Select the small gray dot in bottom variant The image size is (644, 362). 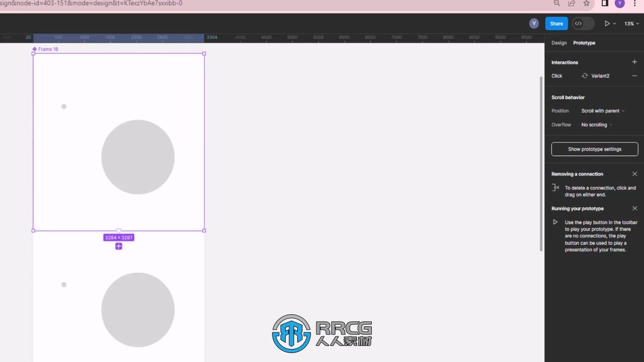tap(64, 285)
